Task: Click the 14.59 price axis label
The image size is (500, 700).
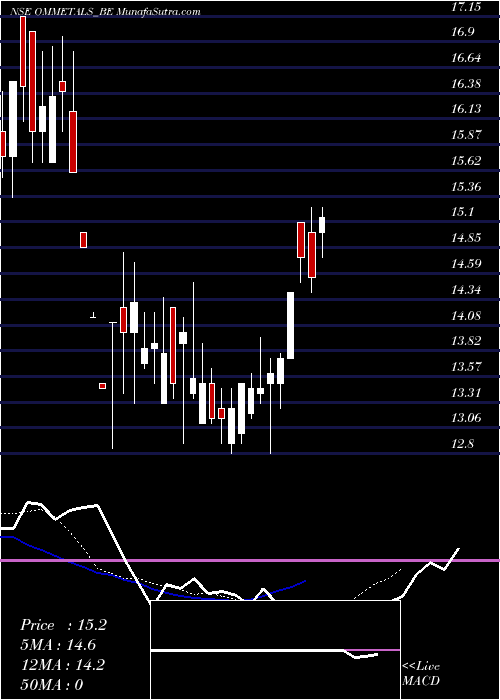Action: [x=466, y=263]
